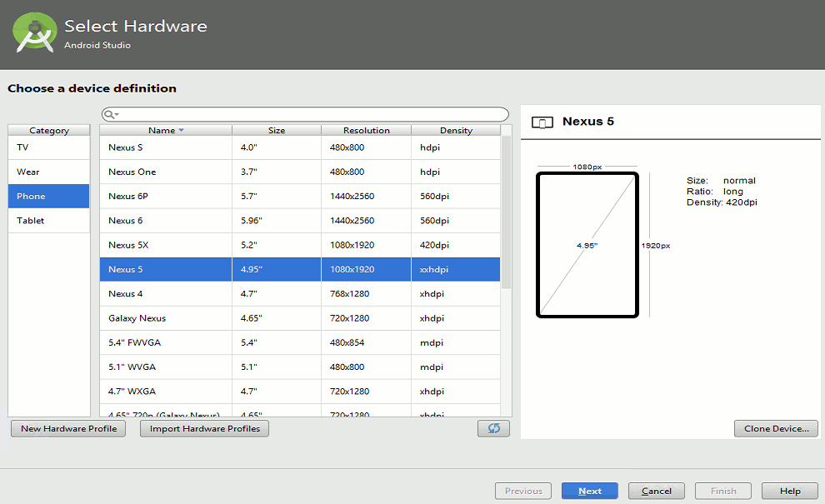Sort by the Size column header

point(276,131)
